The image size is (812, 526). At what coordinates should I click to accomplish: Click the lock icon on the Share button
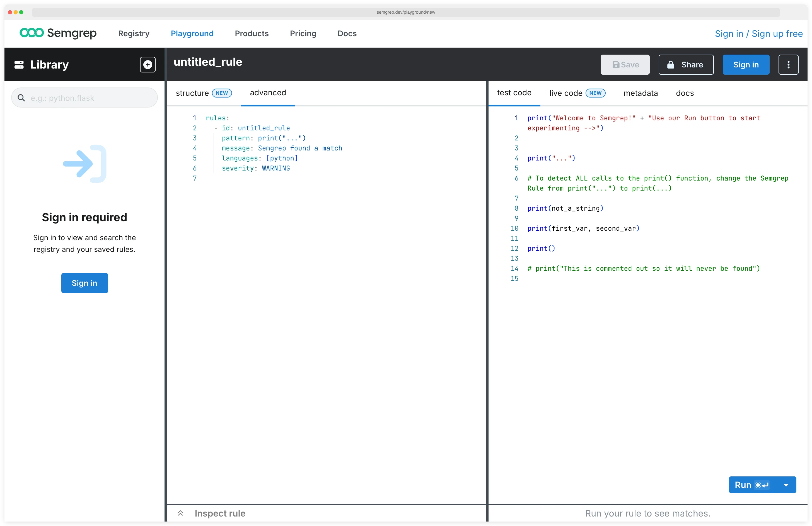coord(671,64)
